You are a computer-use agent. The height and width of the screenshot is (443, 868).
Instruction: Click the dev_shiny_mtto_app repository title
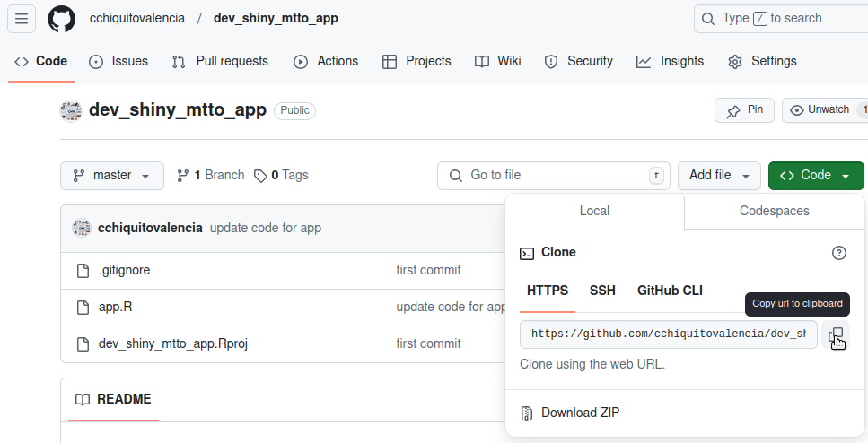point(178,109)
